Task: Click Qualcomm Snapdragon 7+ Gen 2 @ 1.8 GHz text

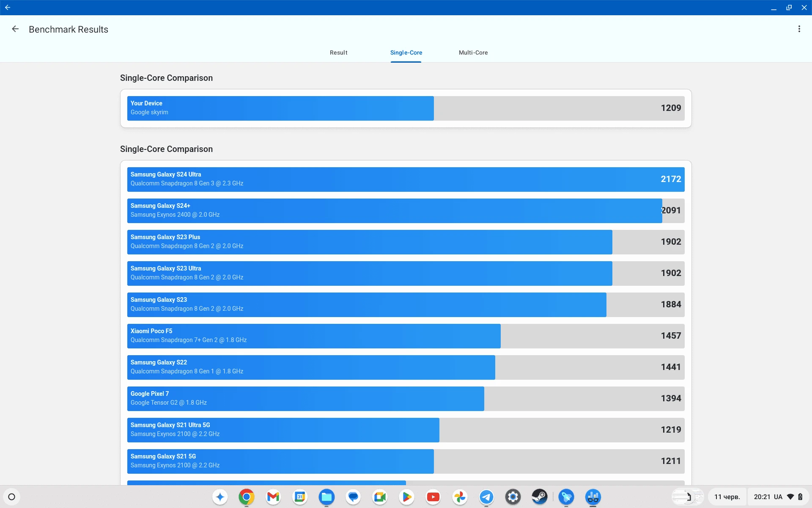Action: click(188, 340)
